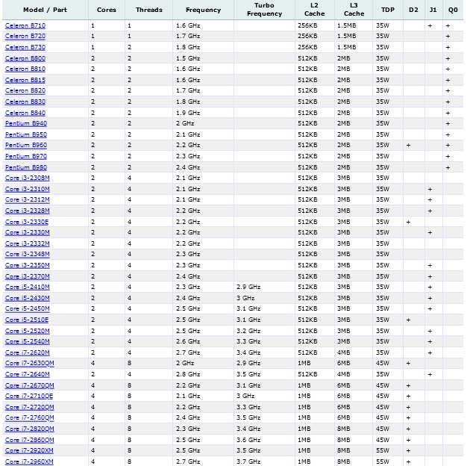Open the Celeron B830 link
The height and width of the screenshot is (466, 476).
click(25, 102)
